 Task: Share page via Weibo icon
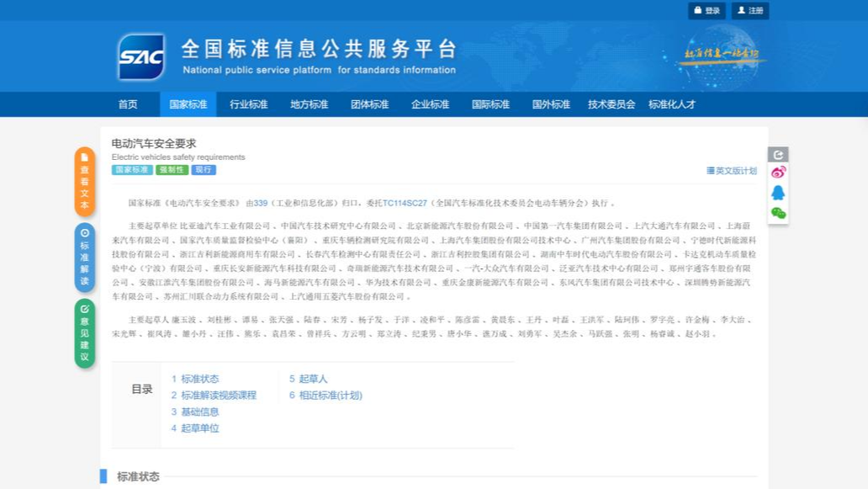pos(778,173)
